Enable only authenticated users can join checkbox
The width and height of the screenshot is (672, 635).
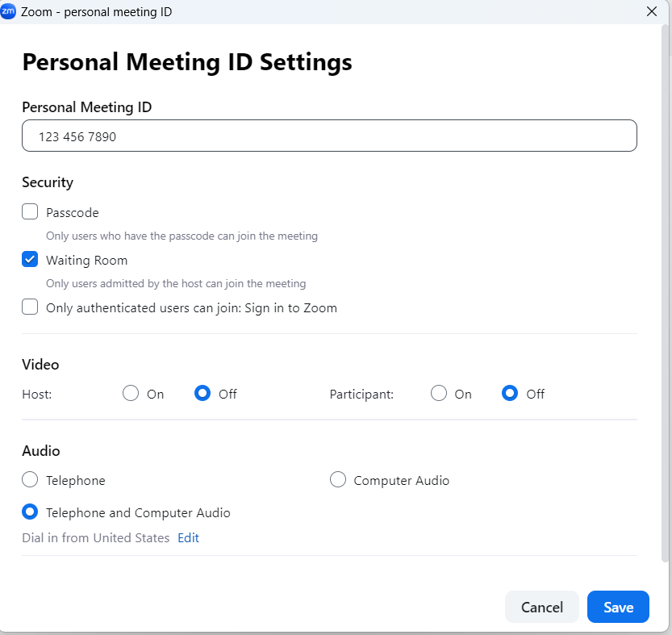(x=30, y=307)
